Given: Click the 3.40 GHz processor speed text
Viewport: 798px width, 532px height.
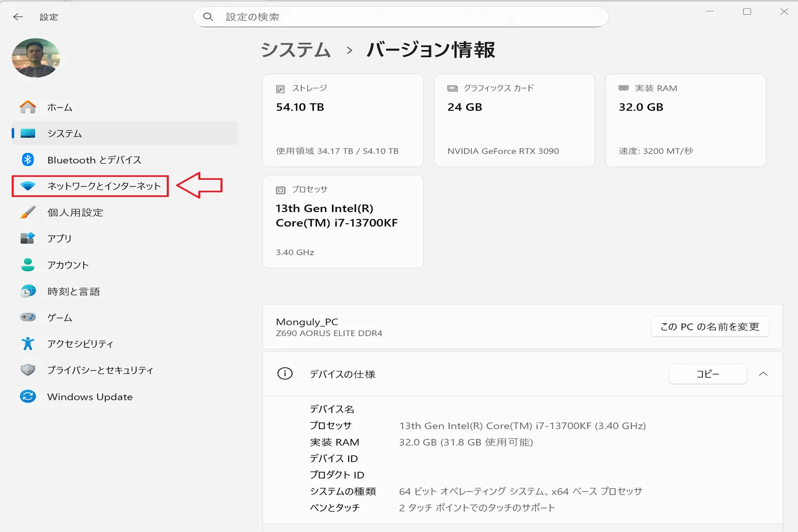Looking at the screenshot, I should tap(295, 252).
